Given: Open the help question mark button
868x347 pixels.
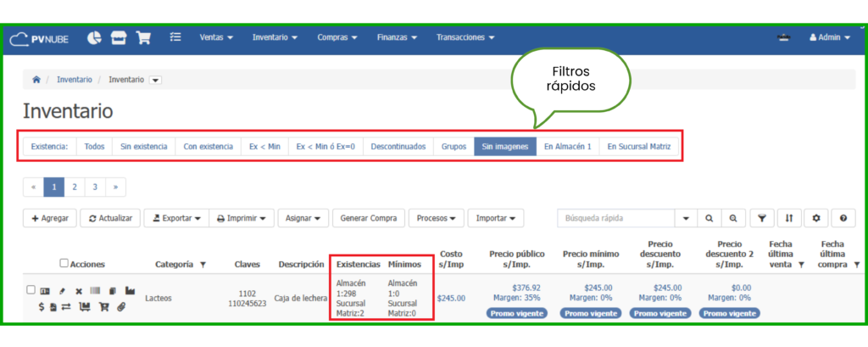Looking at the screenshot, I should pyautogui.click(x=843, y=218).
